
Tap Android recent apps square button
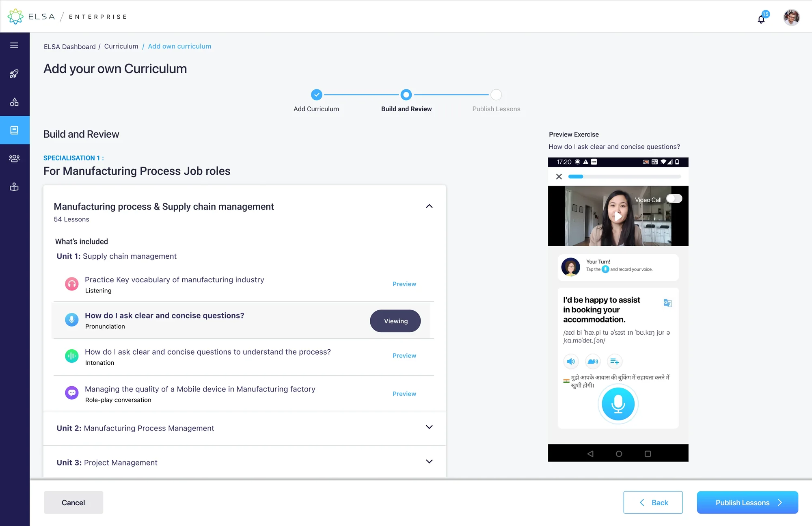[648, 454]
